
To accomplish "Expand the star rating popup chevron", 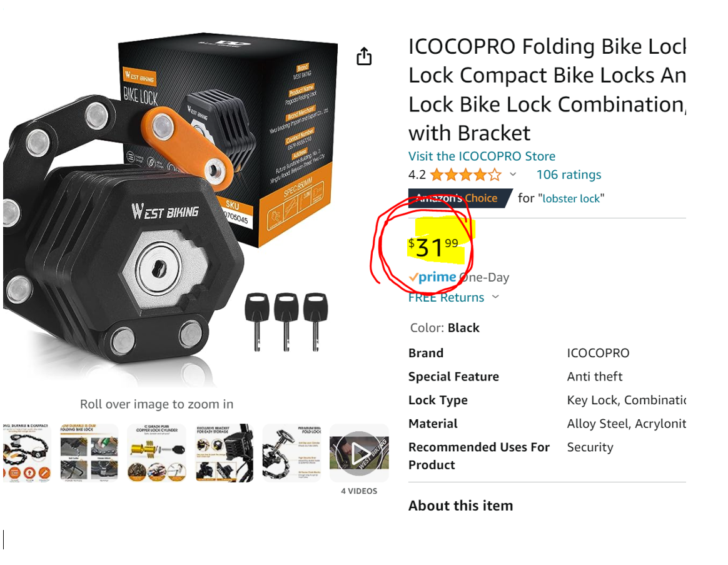I will point(513,174).
